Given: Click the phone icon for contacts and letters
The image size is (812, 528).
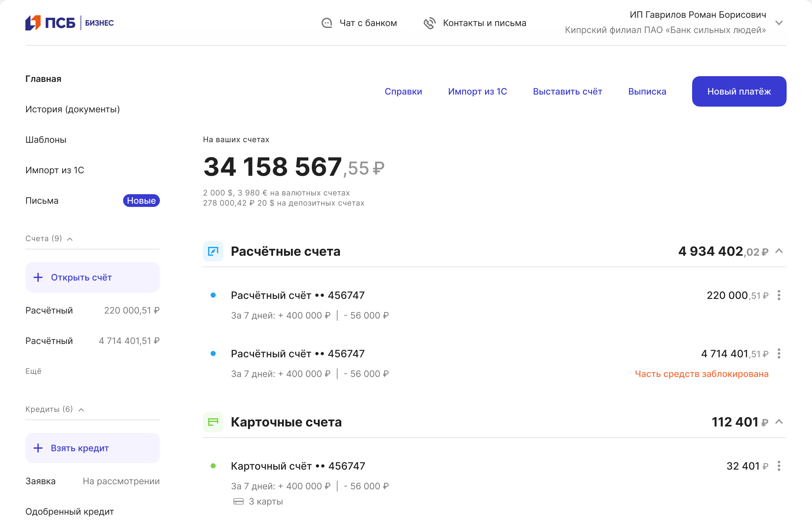Looking at the screenshot, I should 429,23.
